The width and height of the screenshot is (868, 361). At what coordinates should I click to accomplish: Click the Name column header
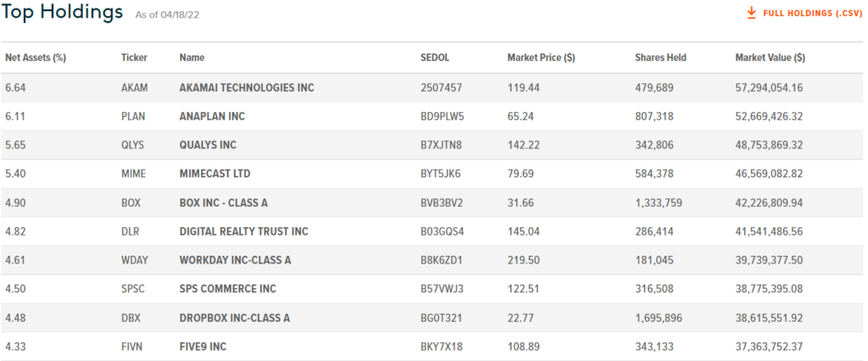(192, 58)
